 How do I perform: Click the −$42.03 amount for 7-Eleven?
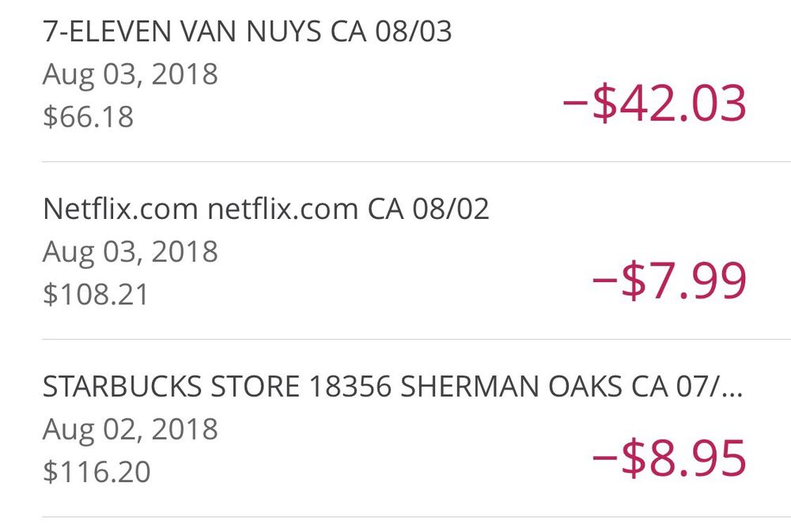pos(654,104)
